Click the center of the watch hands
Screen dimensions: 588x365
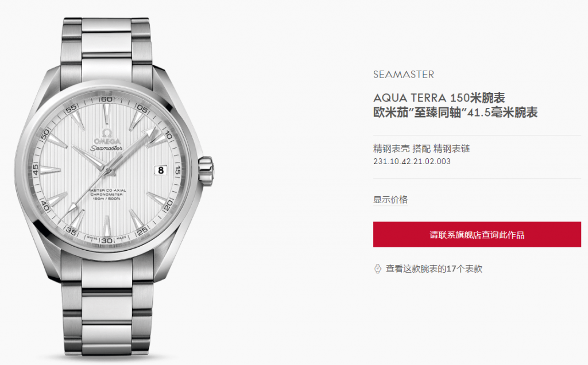pyautogui.click(x=107, y=170)
